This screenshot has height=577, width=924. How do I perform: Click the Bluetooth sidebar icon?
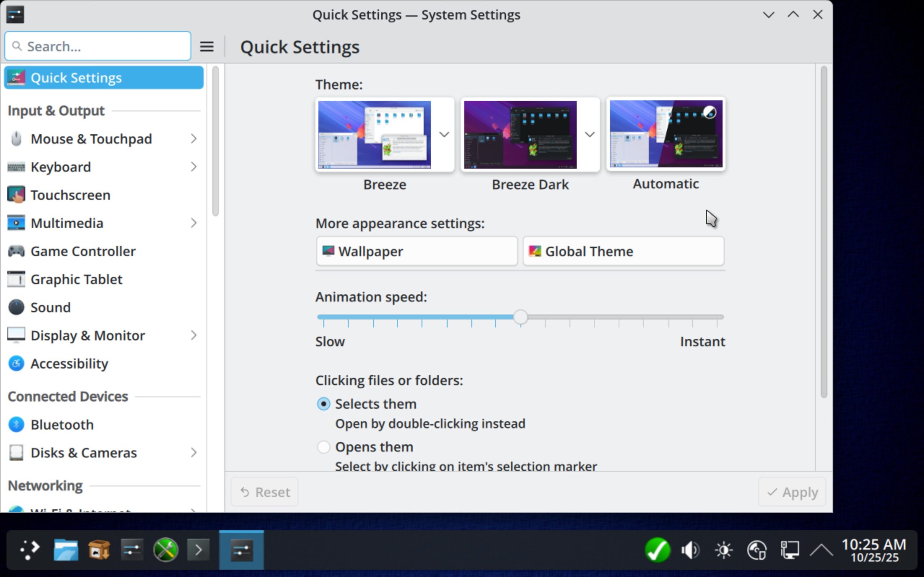click(16, 424)
